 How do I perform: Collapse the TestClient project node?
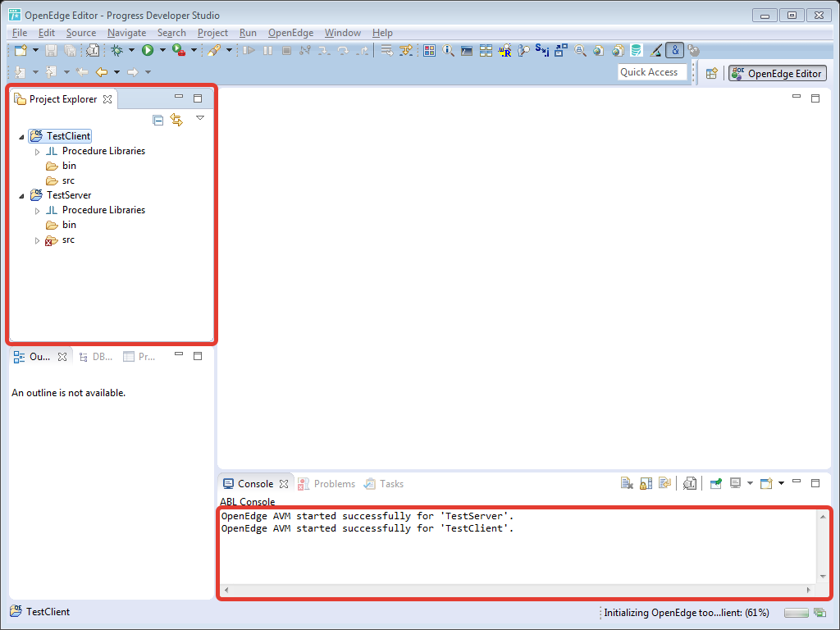[x=21, y=137]
